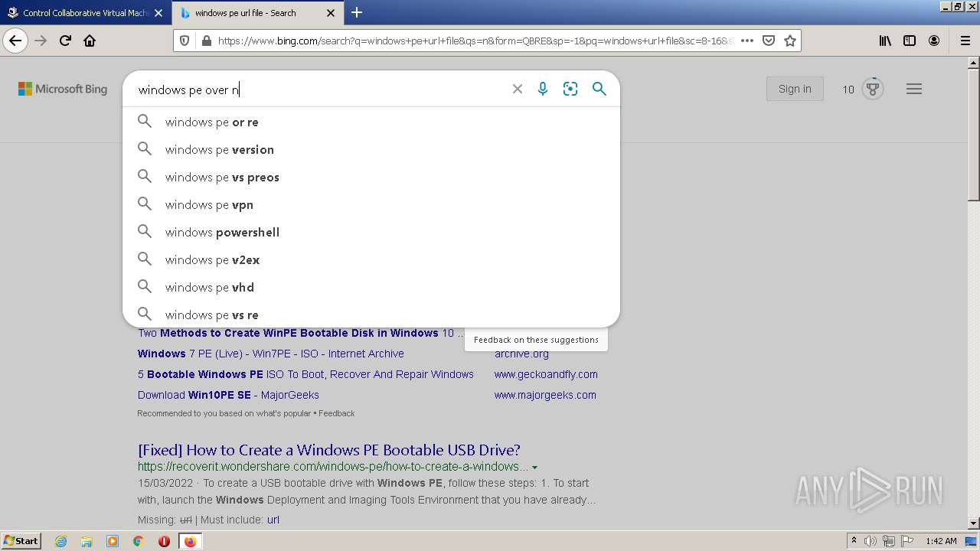Select suggestion windows pe vs re
The image size is (980, 551).
pos(371,315)
